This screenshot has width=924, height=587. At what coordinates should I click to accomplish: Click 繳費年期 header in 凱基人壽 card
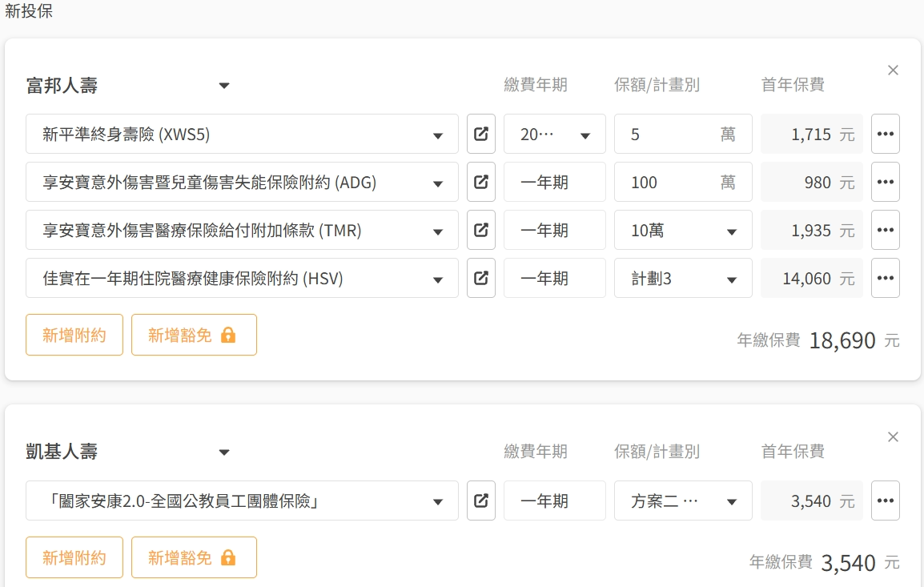[535, 452]
